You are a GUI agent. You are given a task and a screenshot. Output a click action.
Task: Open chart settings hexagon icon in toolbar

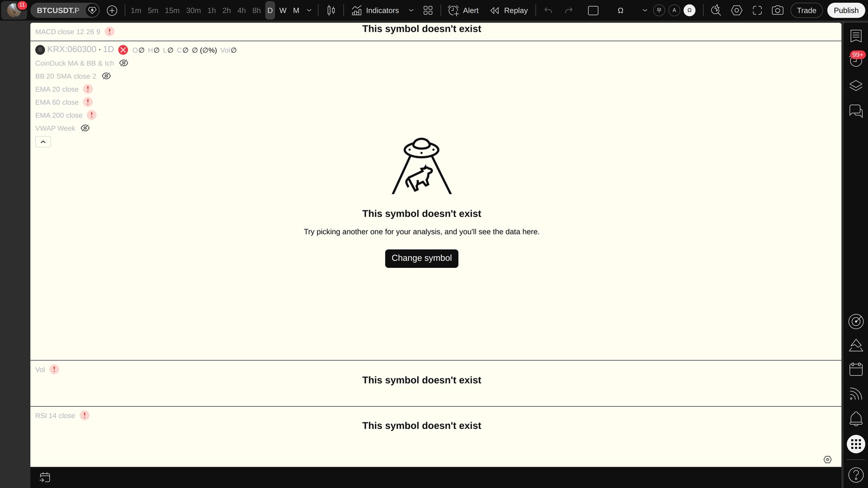click(736, 10)
